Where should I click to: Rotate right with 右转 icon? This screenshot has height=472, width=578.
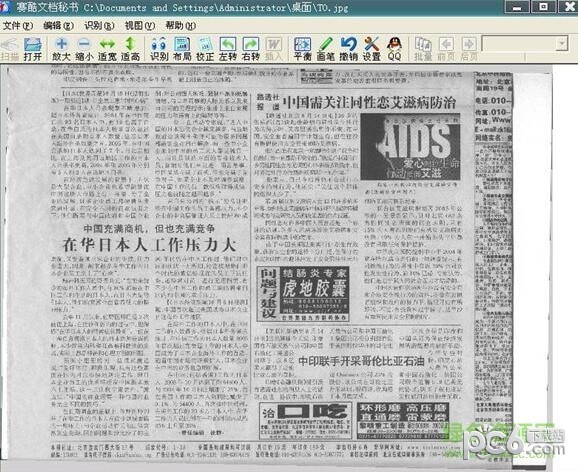point(251,49)
